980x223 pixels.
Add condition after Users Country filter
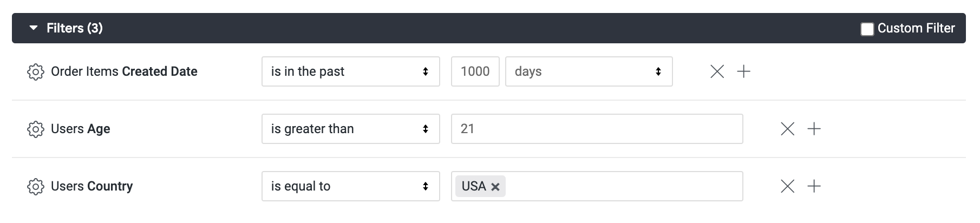814,186
